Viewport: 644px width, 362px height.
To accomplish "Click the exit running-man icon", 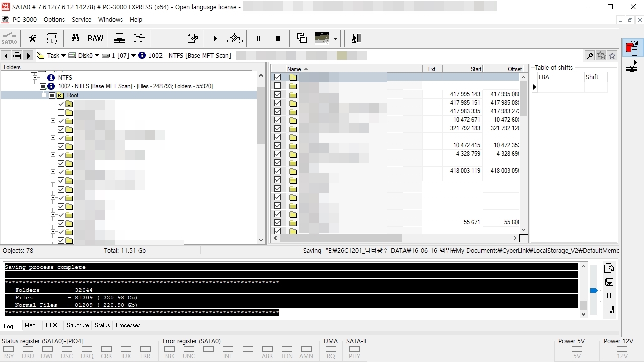I will (356, 38).
